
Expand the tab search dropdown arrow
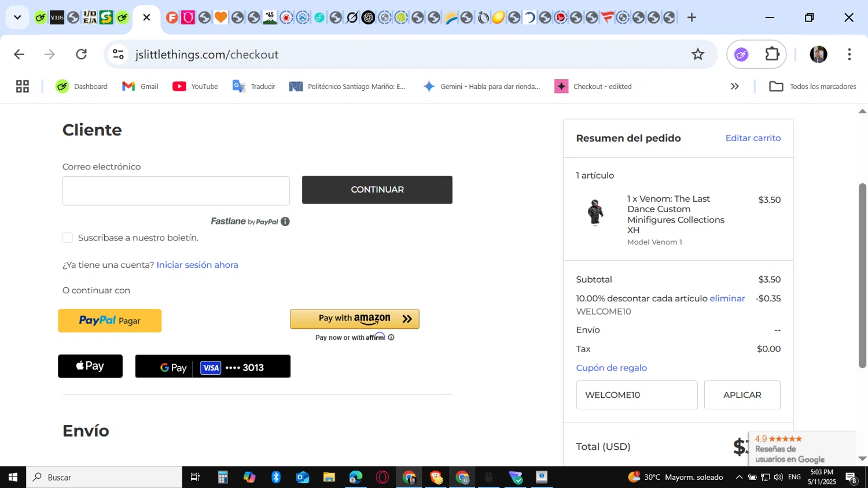tap(17, 17)
